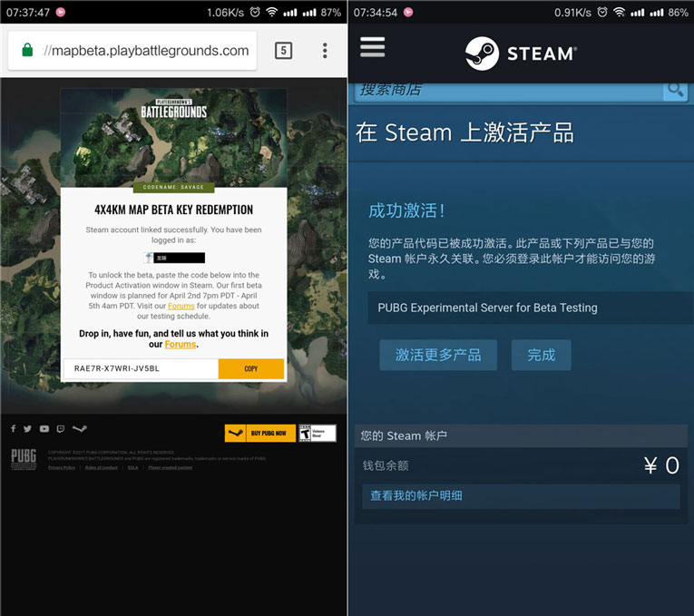This screenshot has width=694, height=616.
Task: Tap the green padlock security icon
Action: coord(27,51)
